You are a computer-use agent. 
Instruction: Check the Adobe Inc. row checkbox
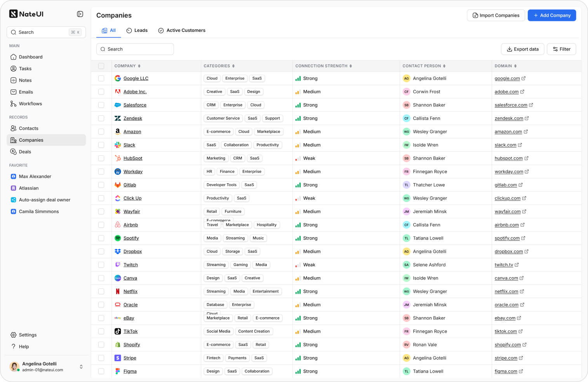pyautogui.click(x=101, y=92)
